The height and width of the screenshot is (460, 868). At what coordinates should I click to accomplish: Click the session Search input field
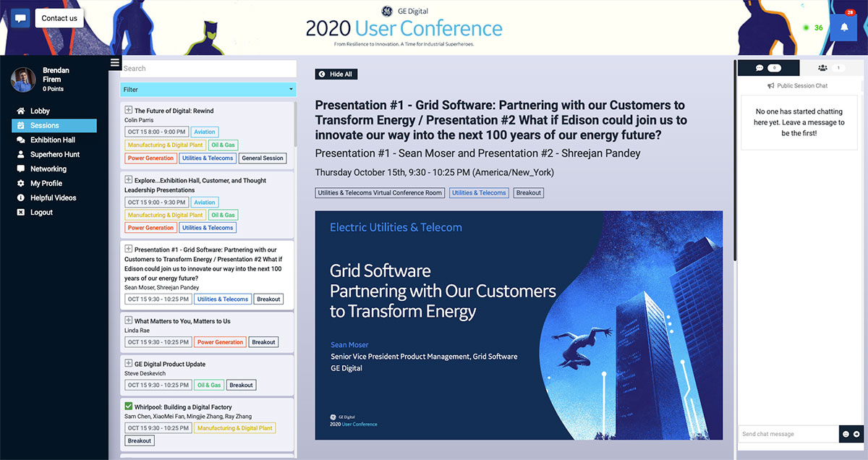pos(208,69)
